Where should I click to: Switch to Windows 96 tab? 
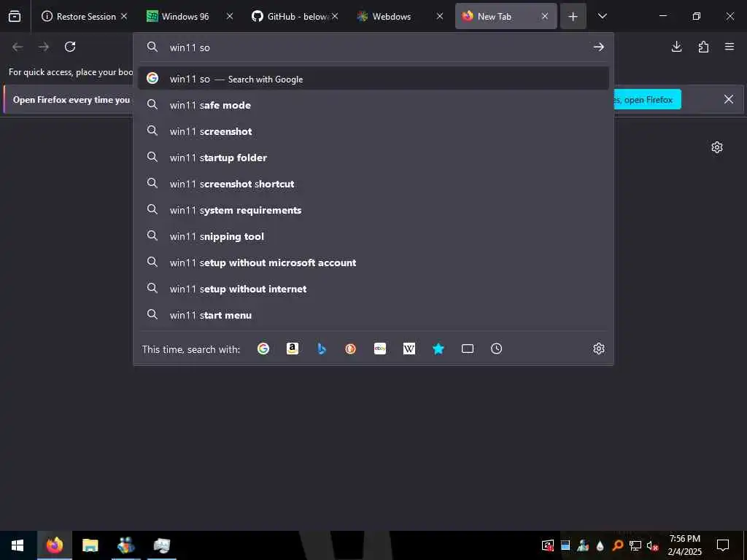[x=185, y=16]
